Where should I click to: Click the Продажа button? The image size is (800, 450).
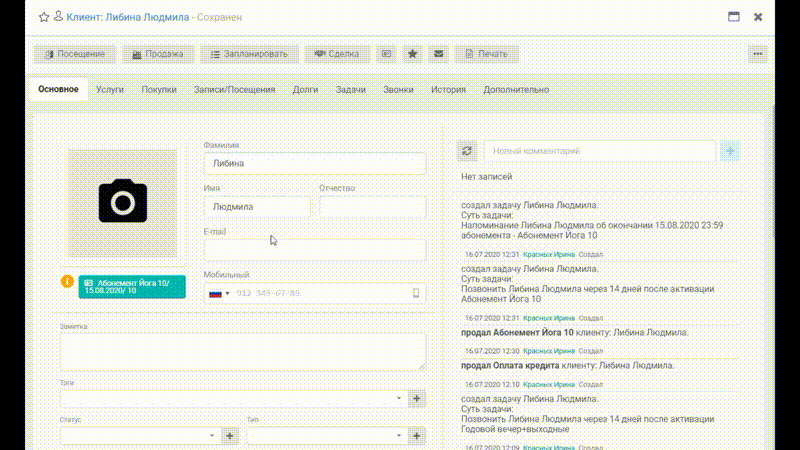click(x=158, y=54)
